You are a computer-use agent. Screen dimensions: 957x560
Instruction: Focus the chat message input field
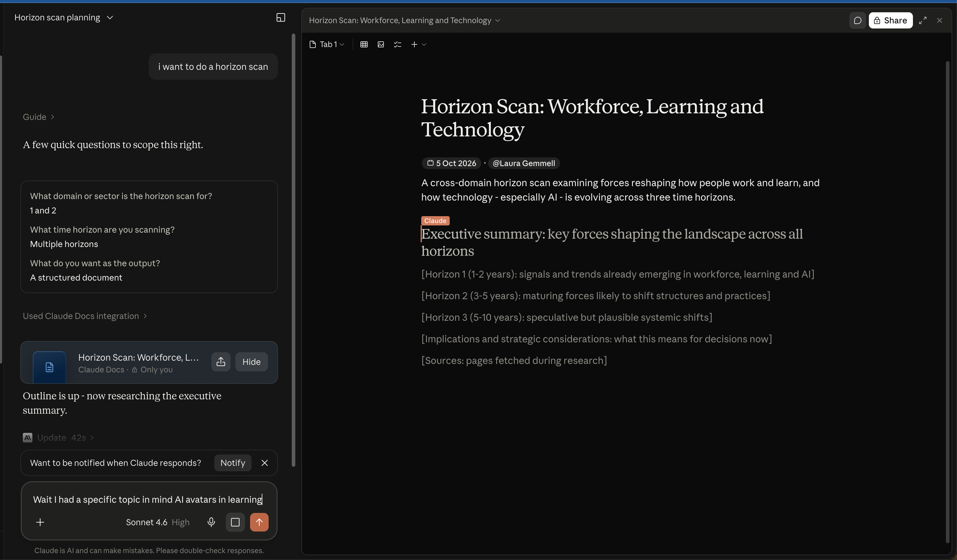(148, 499)
